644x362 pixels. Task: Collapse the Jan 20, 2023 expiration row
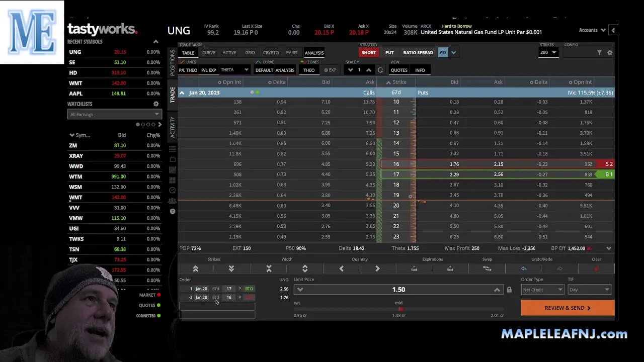tap(182, 93)
